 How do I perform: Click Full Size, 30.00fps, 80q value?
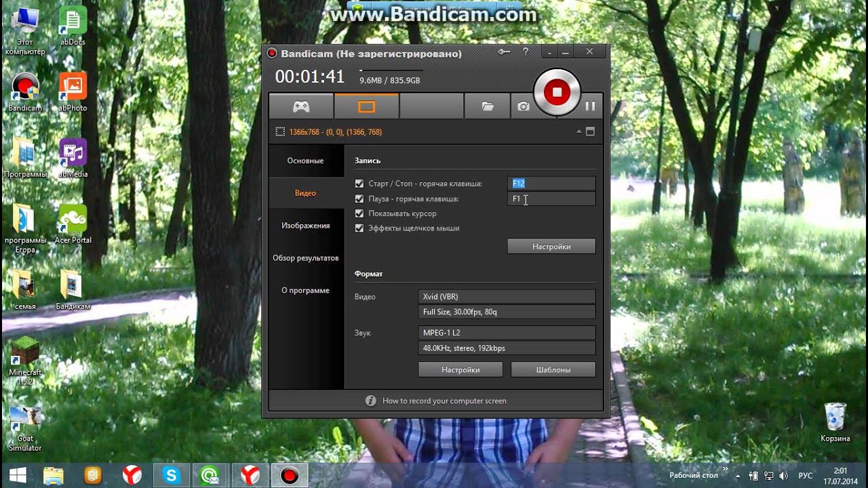coord(507,312)
